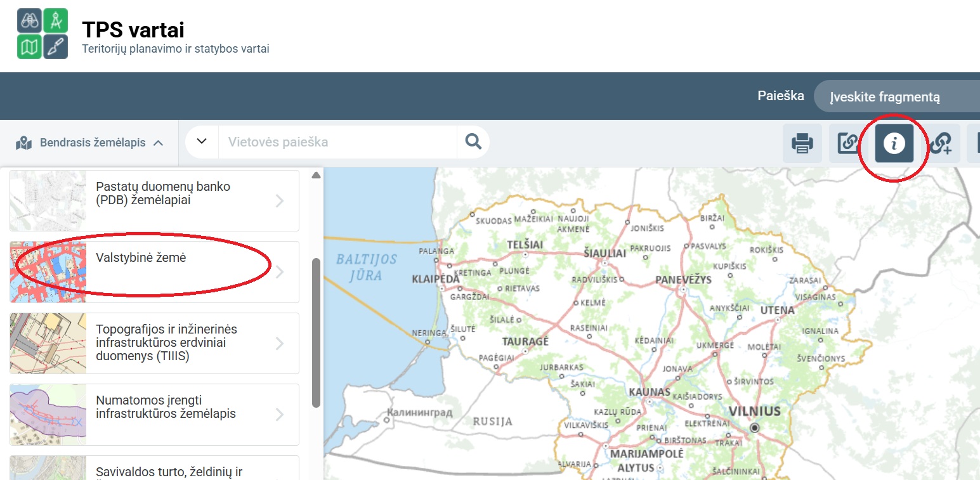Viewport: 980px width, 480px height.
Task: Click the SKUODAS label on the map
Action: (x=493, y=221)
